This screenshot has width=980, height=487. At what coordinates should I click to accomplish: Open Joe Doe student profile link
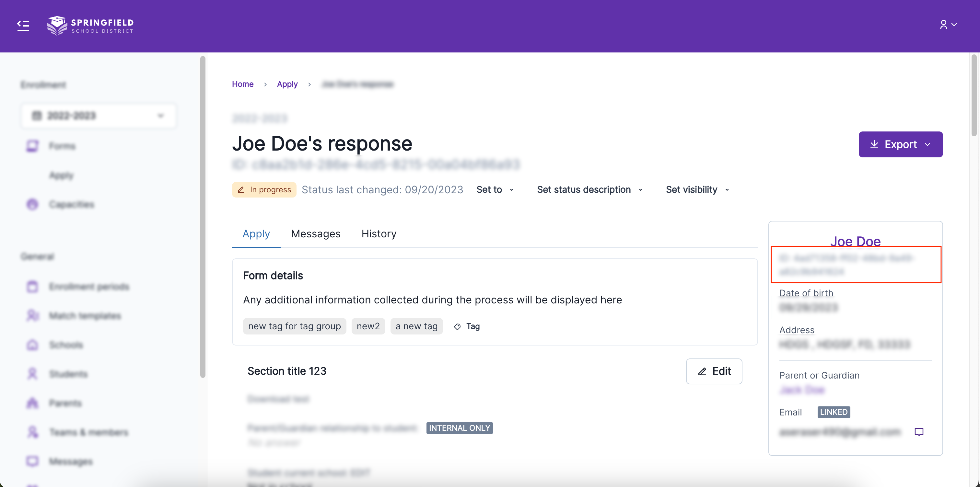[x=855, y=241]
